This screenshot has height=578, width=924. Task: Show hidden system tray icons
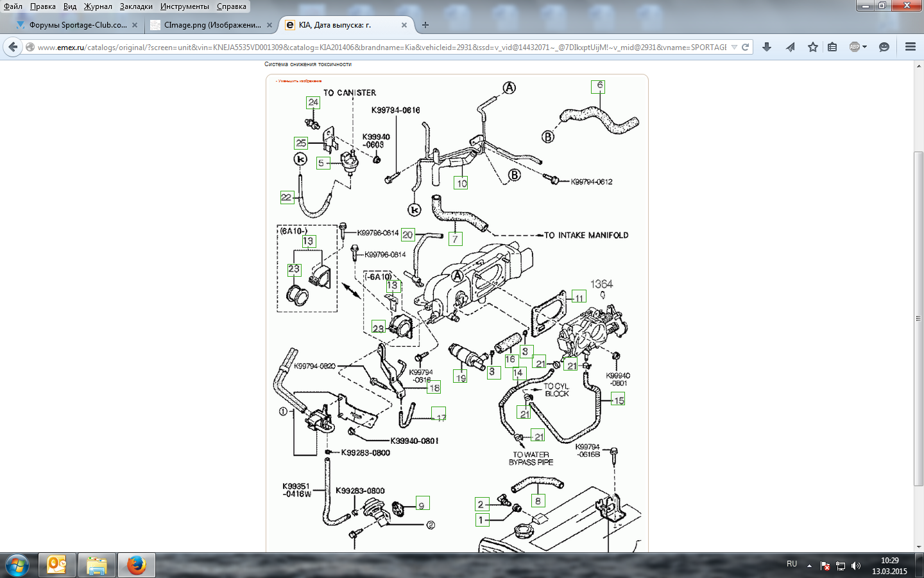pos(809,566)
